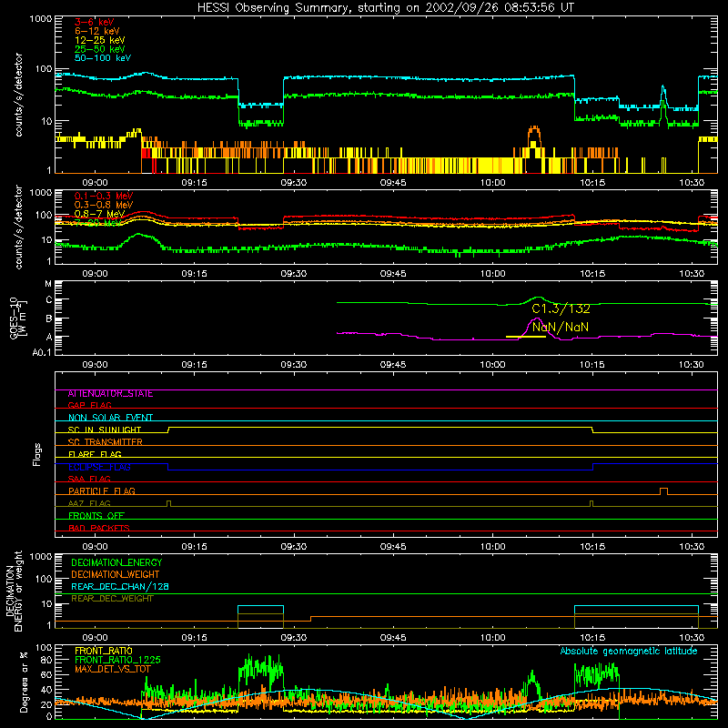The height and width of the screenshot is (728, 728).
Task: Click the DECIMATION_WEIGHT legend label
Action: (116, 574)
